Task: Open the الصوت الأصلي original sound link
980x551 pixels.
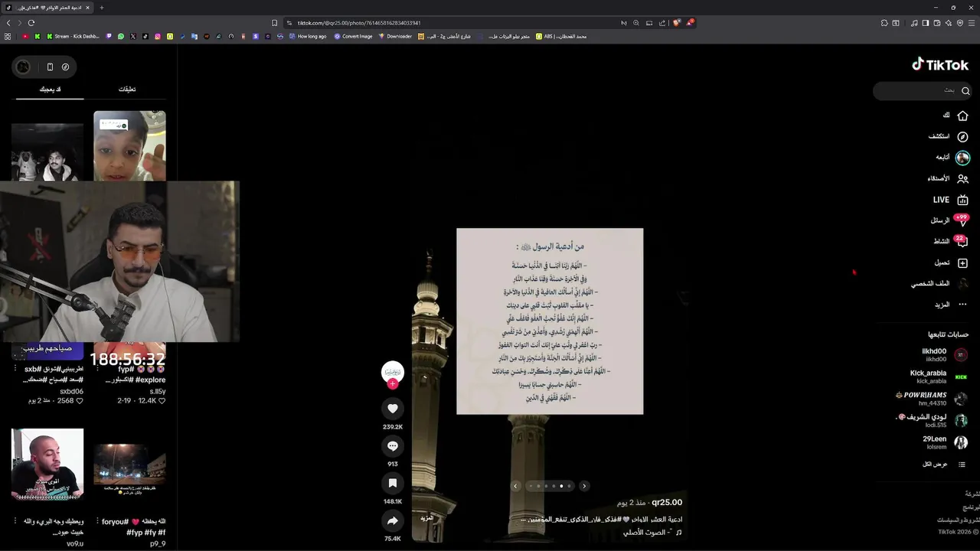Action: tap(652, 532)
